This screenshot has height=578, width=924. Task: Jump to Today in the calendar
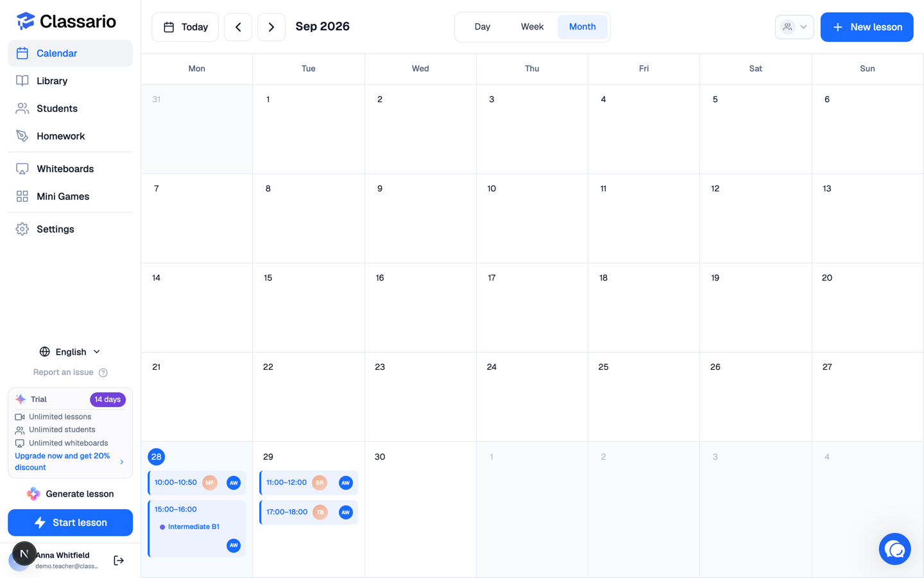(x=185, y=27)
